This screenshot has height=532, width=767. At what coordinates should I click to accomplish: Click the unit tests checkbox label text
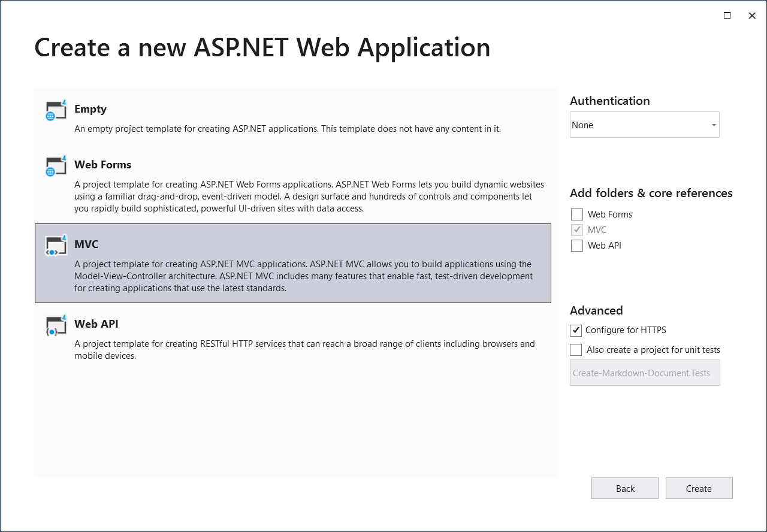[653, 350]
